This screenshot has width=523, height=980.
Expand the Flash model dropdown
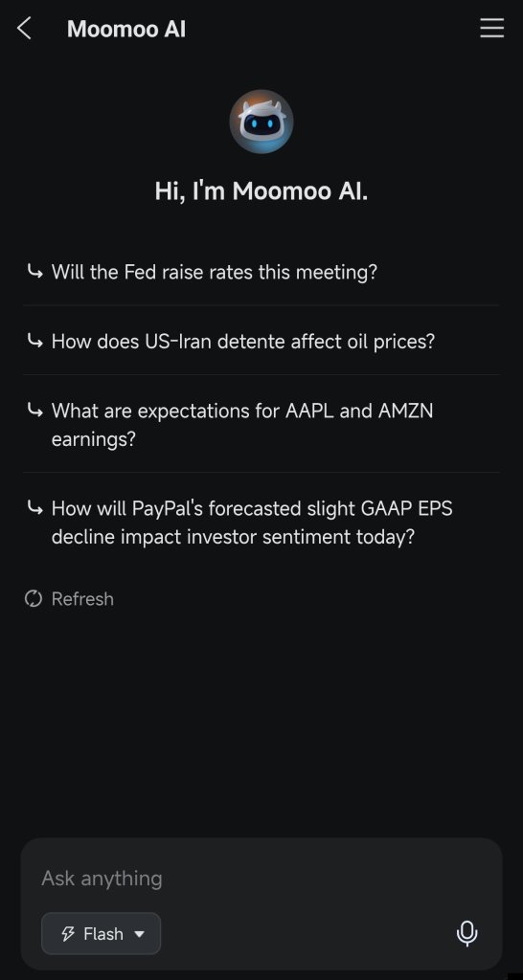click(101, 934)
